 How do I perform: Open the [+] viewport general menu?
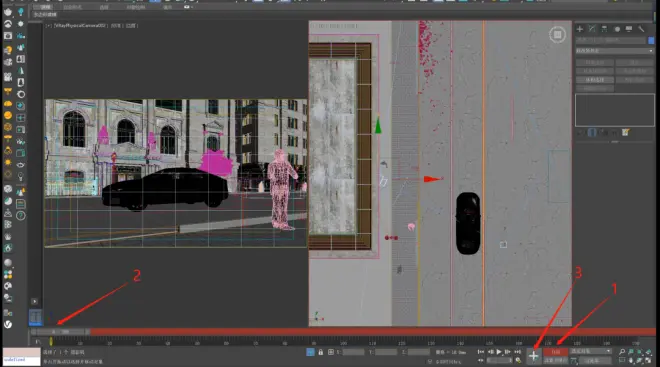point(49,26)
